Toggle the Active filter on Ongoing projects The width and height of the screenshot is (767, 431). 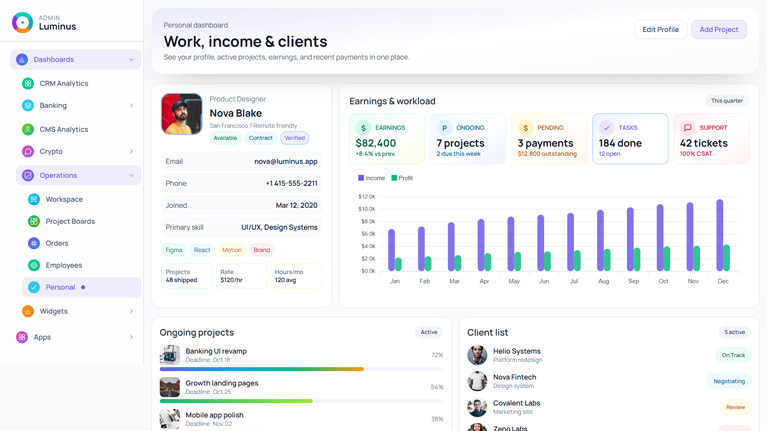pyautogui.click(x=429, y=332)
